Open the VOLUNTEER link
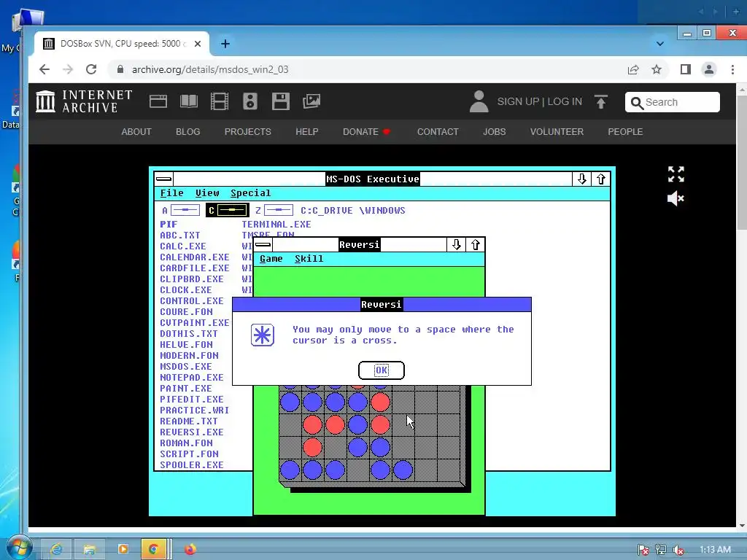This screenshot has height=560, width=747. [557, 132]
